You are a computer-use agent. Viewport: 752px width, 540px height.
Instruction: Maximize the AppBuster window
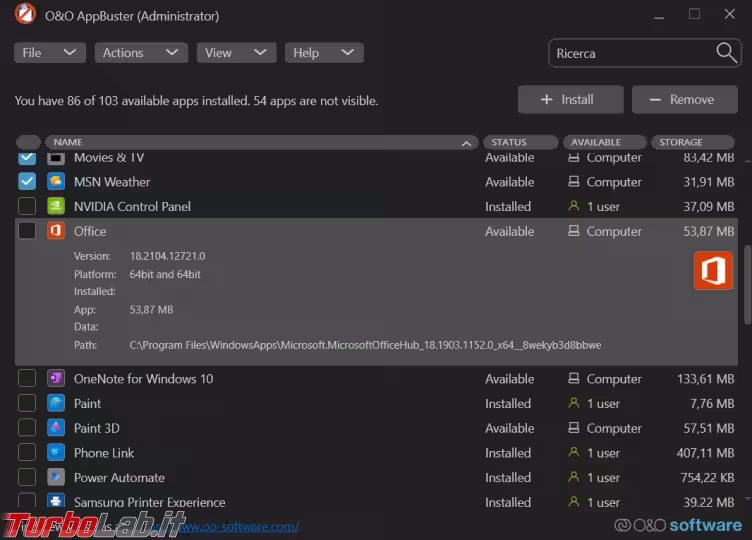tap(694, 14)
